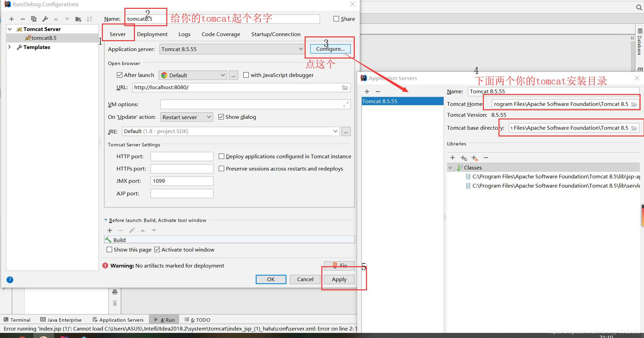644x338 pixels.
Task: Toggle Show dialog checkbox
Action: point(221,117)
